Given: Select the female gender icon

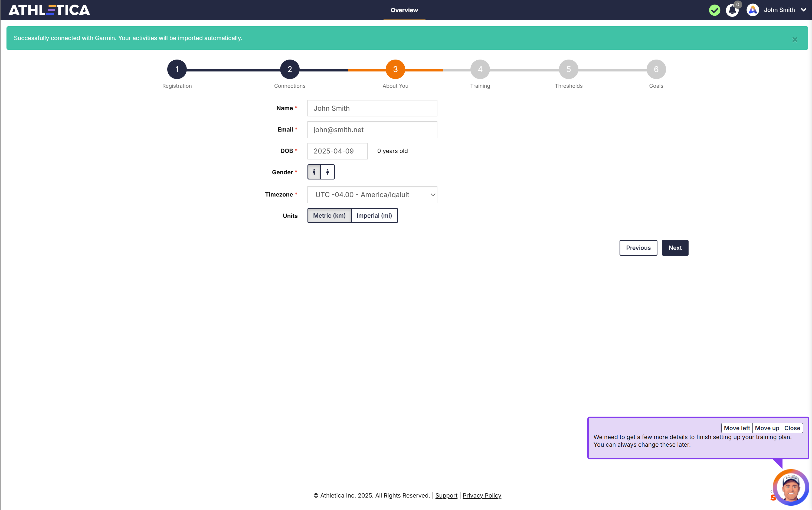Looking at the screenshot, I should 328,172.
